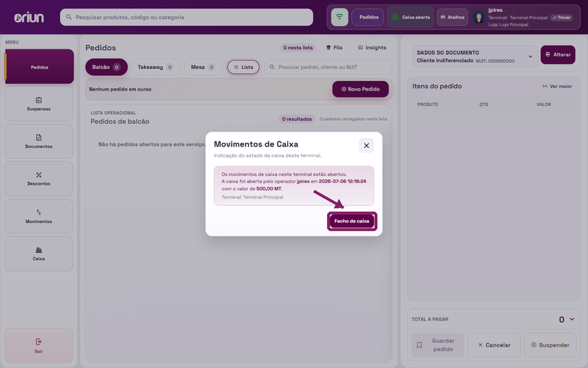The height and width of the screenshot is (368, 588).
Task: Click the Caixa aberta status button
Action: pyautogui.click(x=411, y=17)
